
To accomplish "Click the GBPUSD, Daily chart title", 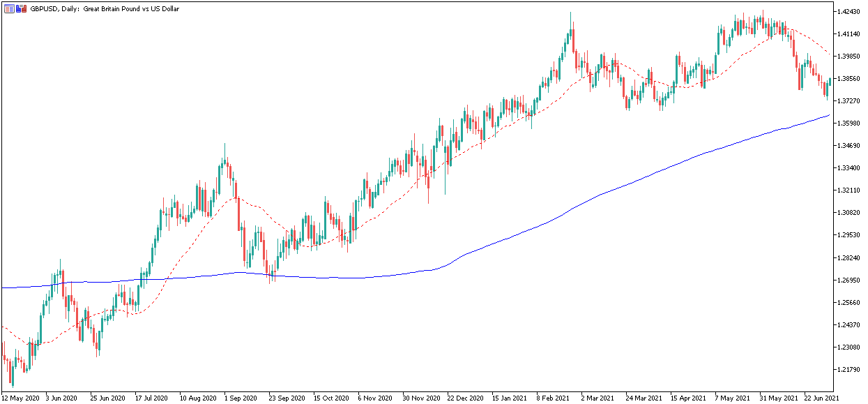I will click(105, 9).
